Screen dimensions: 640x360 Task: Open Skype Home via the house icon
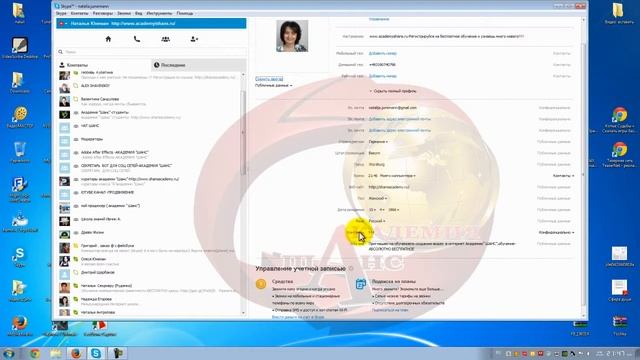click(x=108, y=39)
